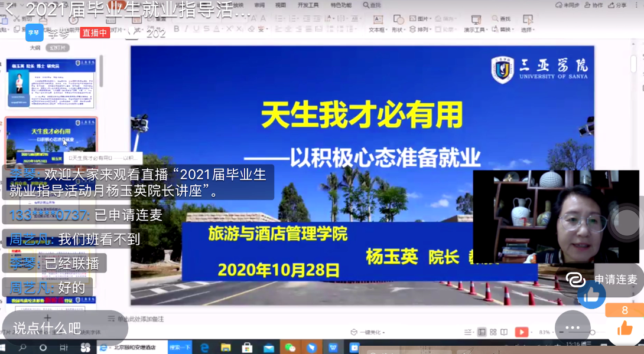The image size is (644, 354).
Task: Insert a text box with 文本框 icon
Action: tap(378, 24)
